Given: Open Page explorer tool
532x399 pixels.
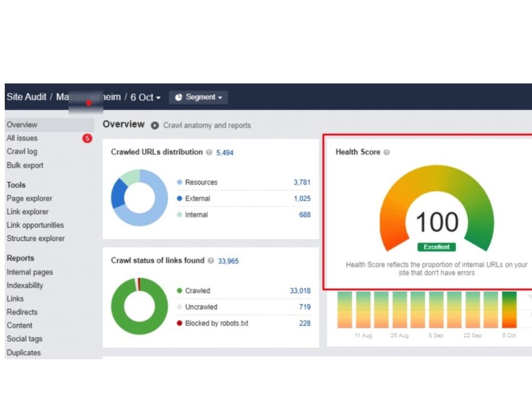Looking at the screenshot, I should tap(29, 198).
